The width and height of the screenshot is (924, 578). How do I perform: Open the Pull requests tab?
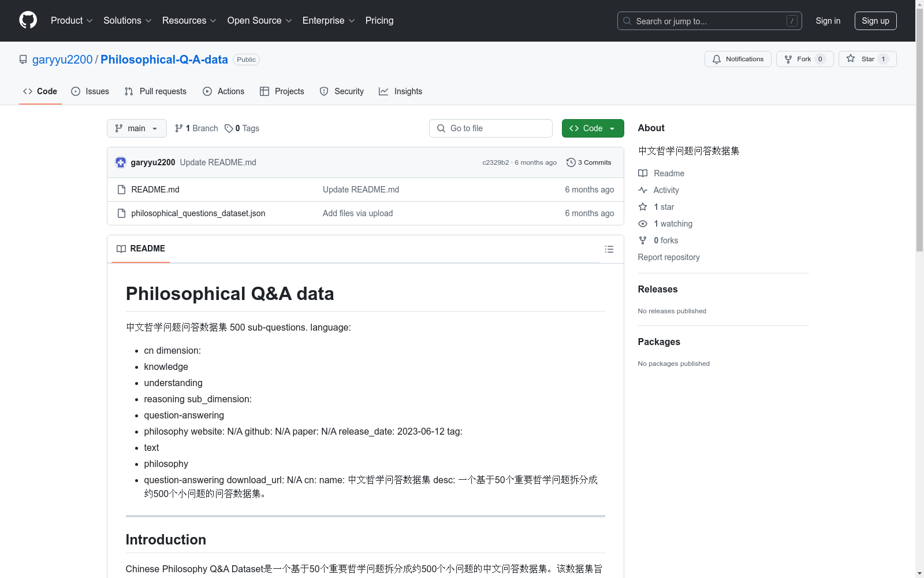click(155, 91)
